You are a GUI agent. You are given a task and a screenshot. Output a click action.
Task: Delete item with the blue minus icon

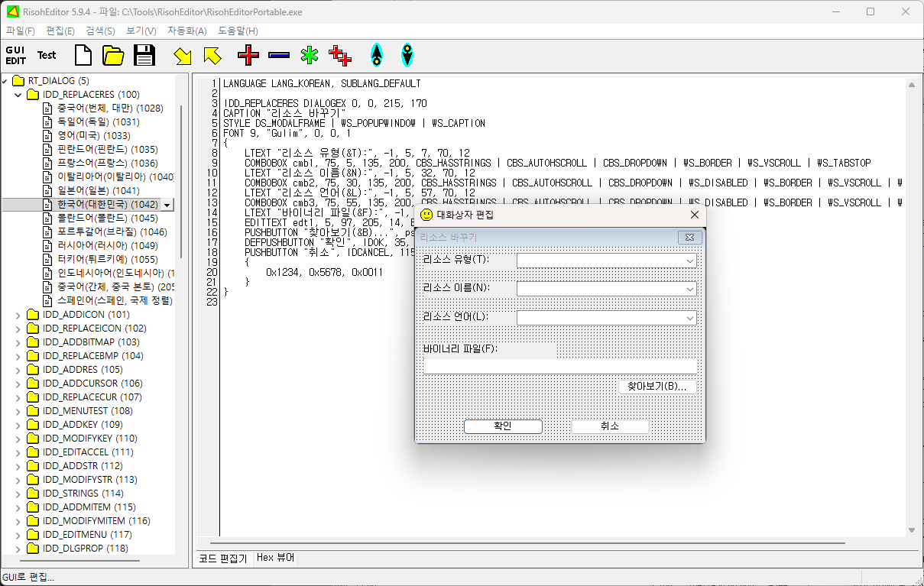pos(279,55)
